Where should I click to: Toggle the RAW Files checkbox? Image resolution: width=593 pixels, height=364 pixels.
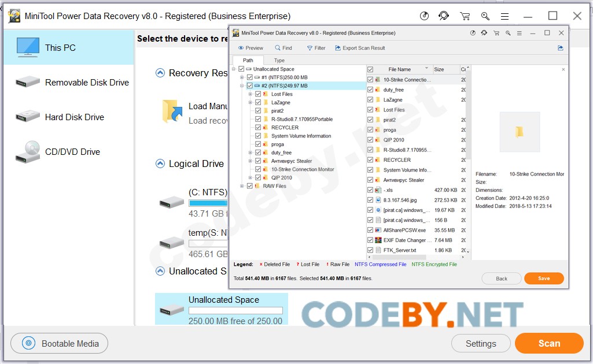pyautogui.click(x=251, y=185)
